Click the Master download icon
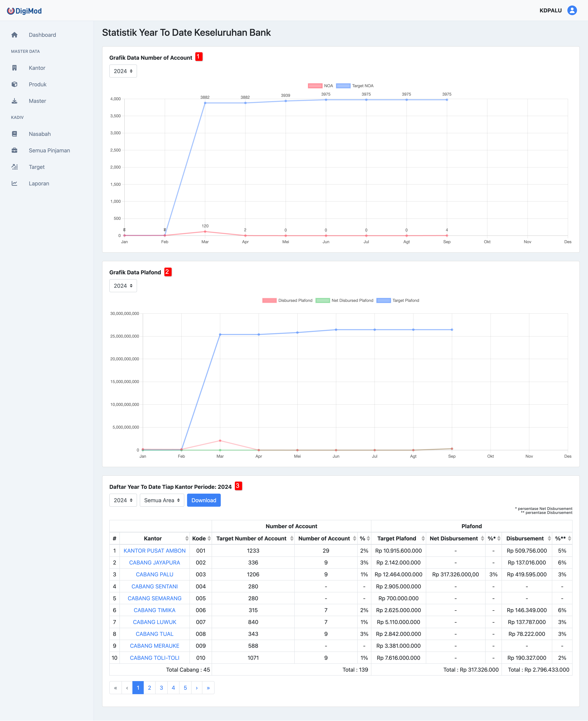Image resolution: width=588 pixels, height=721 pixels. 14,101
